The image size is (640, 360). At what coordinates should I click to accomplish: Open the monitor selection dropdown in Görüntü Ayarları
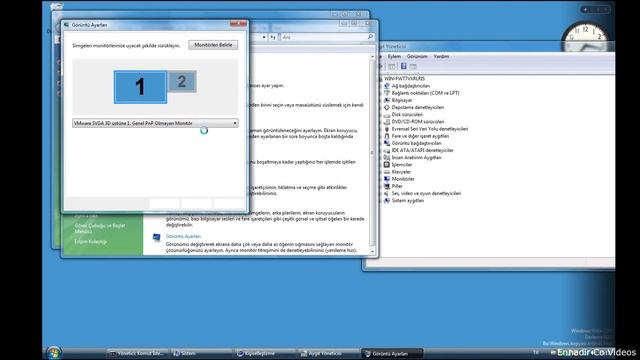155,123
